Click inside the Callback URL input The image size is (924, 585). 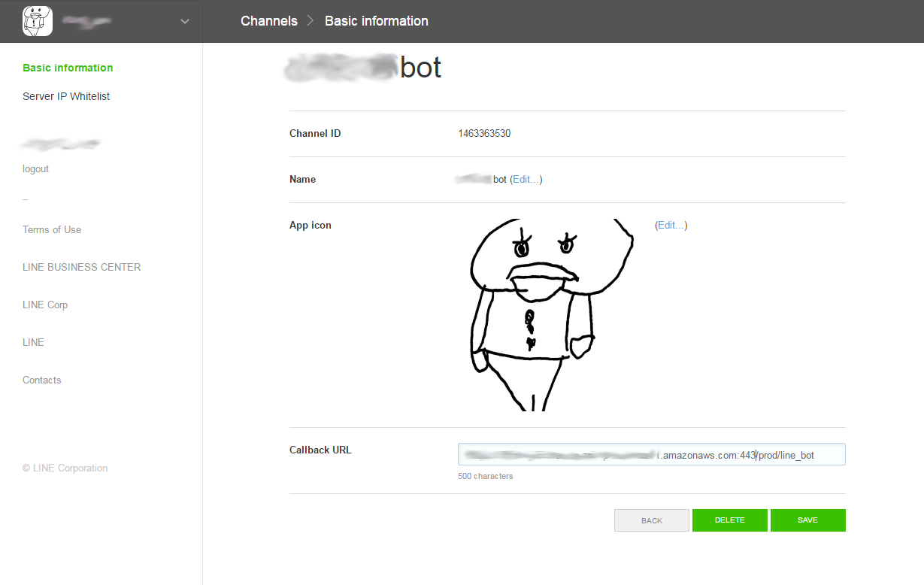point(651,454)
